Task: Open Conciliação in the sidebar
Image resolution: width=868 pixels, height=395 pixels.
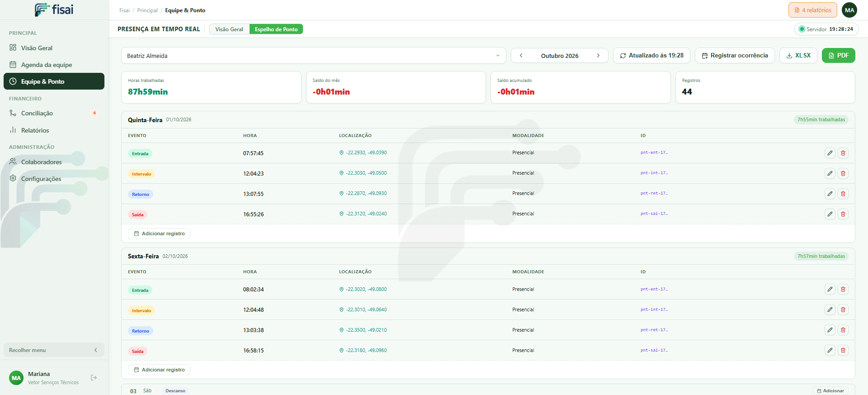Action: tap(54, 113)
